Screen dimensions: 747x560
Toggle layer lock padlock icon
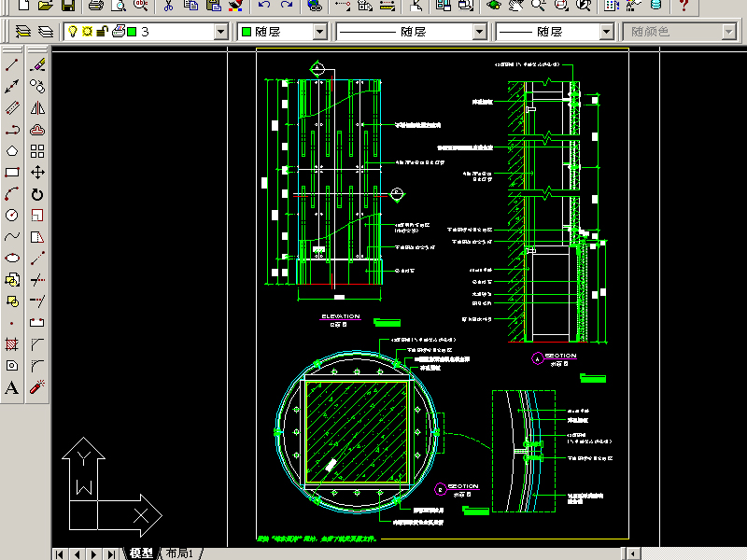click(x=101, y=32)
